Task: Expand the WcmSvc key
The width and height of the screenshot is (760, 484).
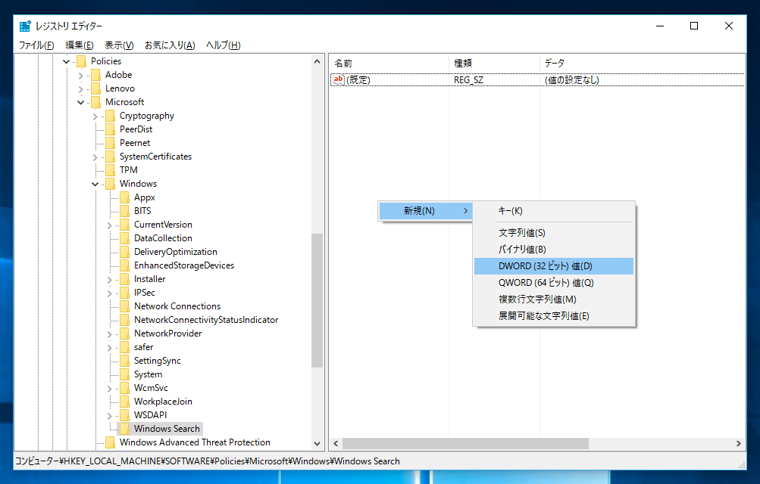Action: (110, 388)
